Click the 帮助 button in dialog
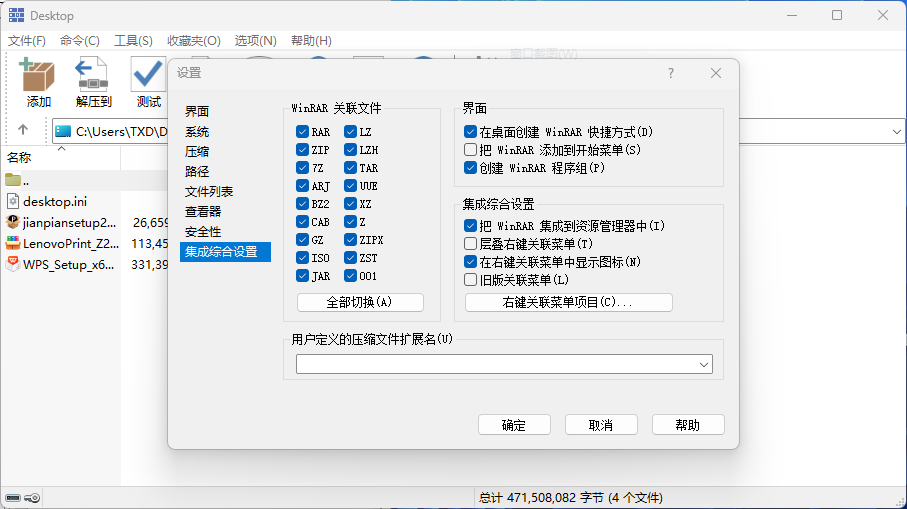The height and width of the screenshot is (509, 907). pyautogui.click(x=688, y=425)
